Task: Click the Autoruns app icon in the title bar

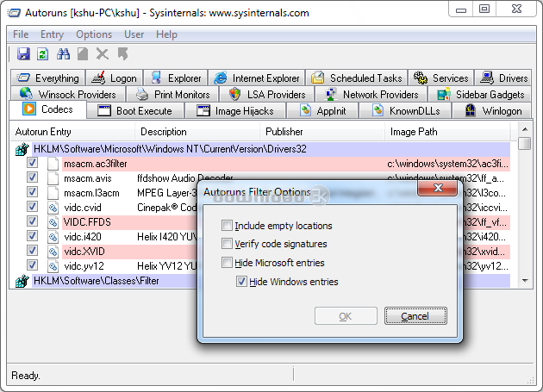Action: 14,13
